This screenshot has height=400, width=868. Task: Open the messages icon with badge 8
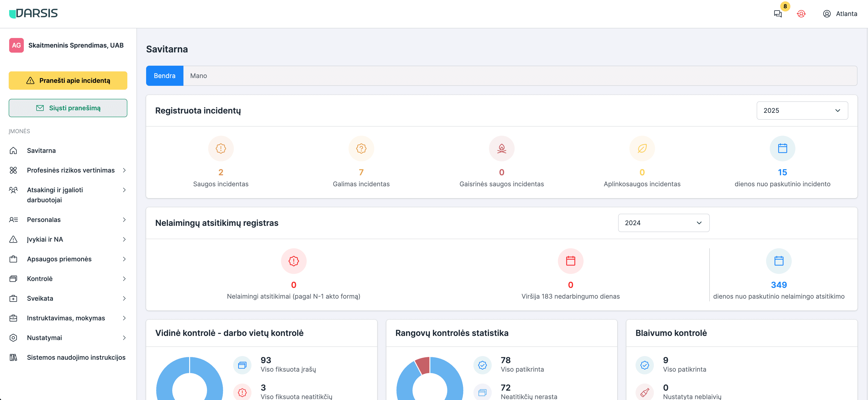[778, 14]
